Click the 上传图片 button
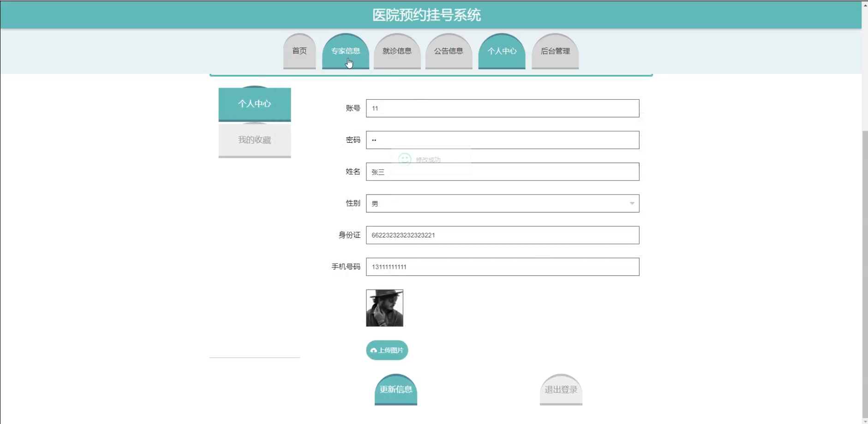Screen dimensions: 868x424 click(387, 350)
